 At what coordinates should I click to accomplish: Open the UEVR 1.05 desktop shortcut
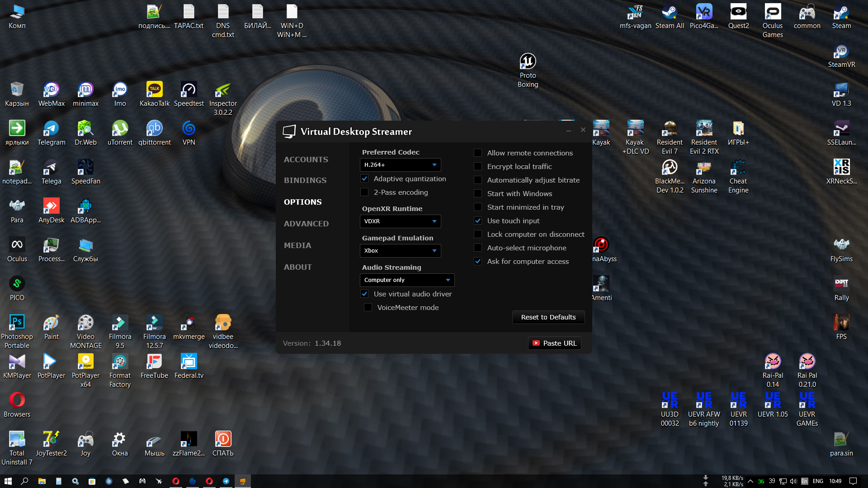(773, 405)
